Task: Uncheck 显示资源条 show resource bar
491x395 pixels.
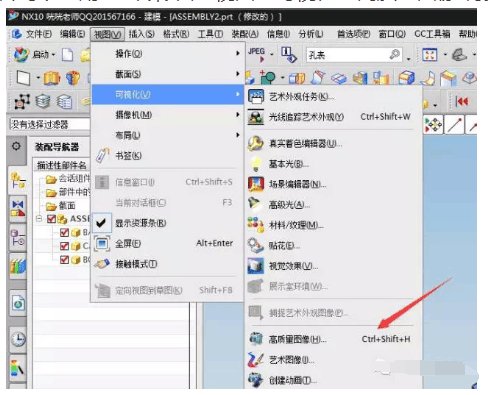Action: 168,223
